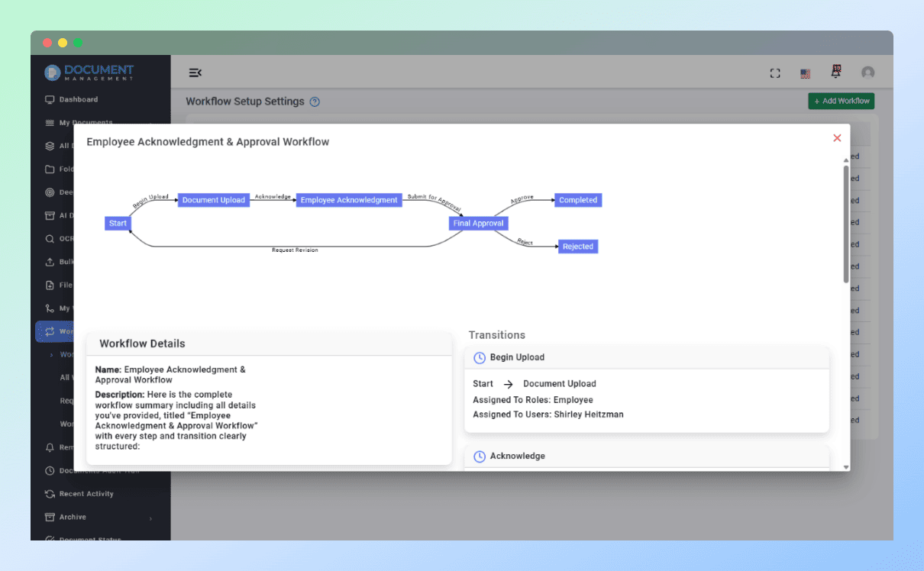The height and width of the screenshot is (571, 924).
Task: Click the Add Workflow button
Action: 841,101
